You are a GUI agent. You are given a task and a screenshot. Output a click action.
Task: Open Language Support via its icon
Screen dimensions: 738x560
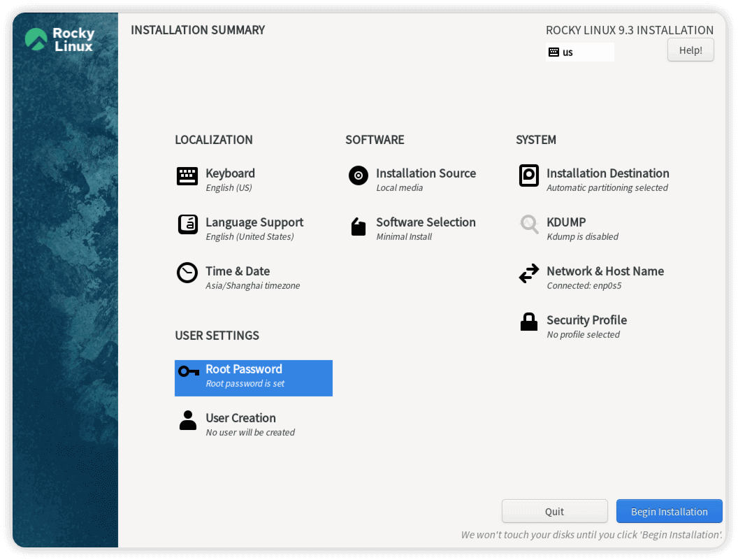[x=187, y=224]
